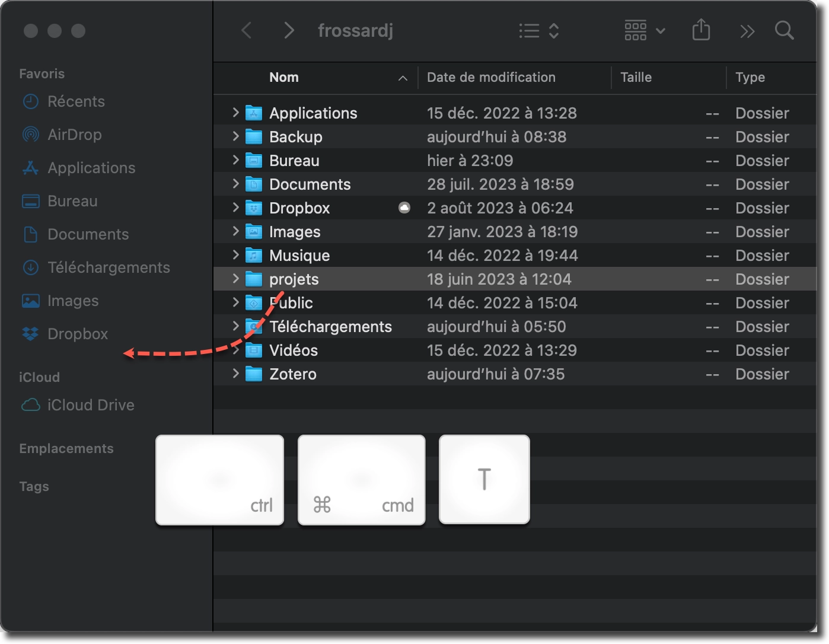Open the list view options selector
Screen dimensions: 829x644
click(539, 31)
